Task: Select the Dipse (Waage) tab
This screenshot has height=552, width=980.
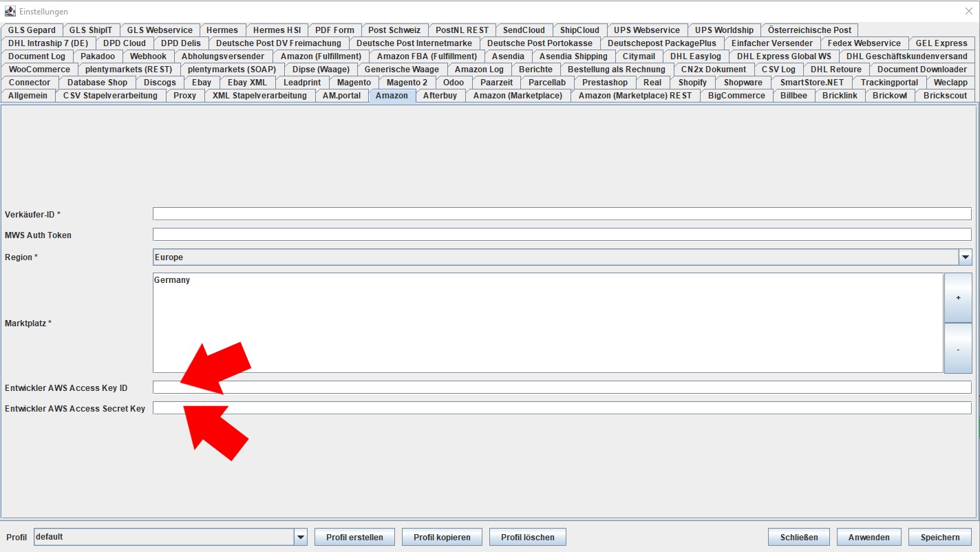Action: click(321, 70)
